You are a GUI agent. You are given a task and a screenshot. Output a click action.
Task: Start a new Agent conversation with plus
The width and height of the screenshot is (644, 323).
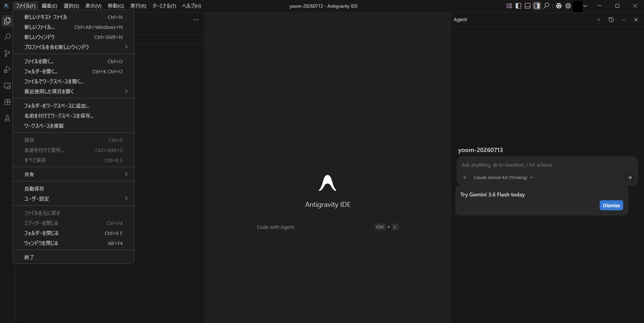click(599, 20)
